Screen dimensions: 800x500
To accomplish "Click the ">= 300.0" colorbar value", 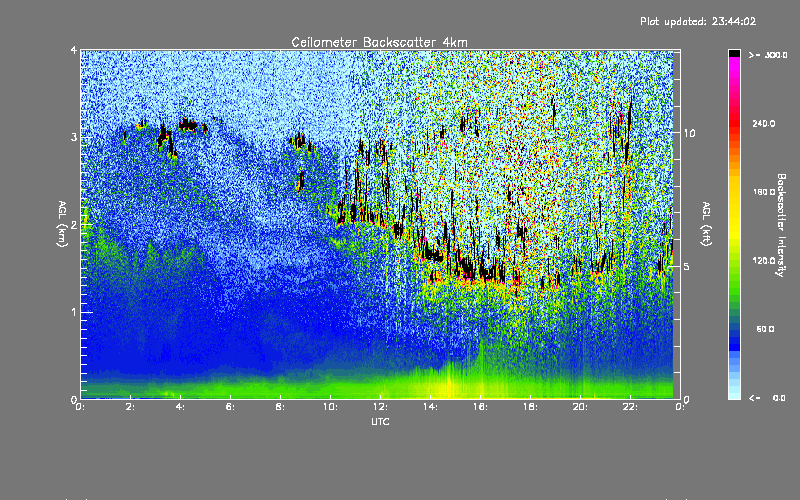I will click(768, 55).
